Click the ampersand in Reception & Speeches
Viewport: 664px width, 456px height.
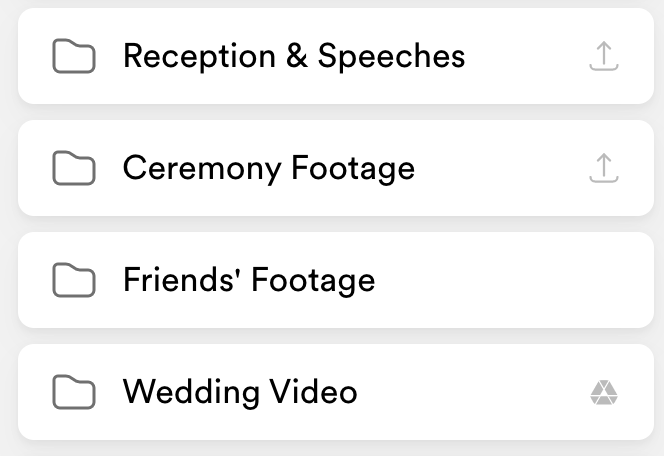coord(296,56)
